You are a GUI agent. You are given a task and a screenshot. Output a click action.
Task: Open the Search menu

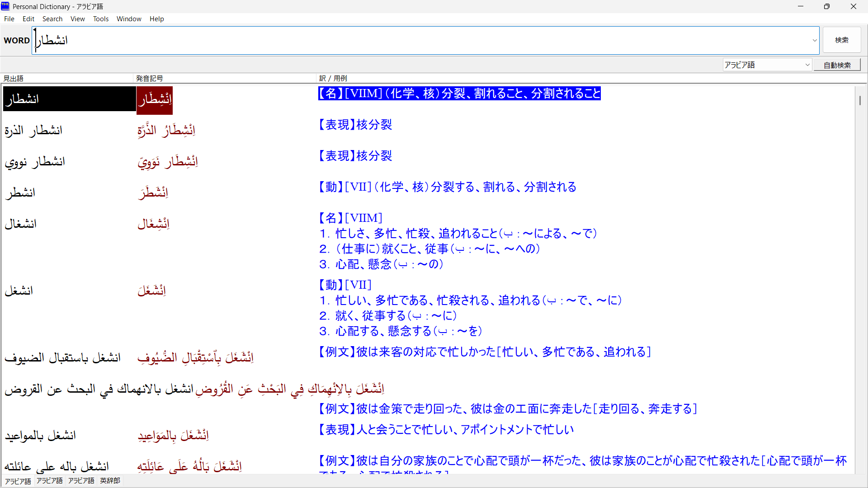tap(52, 19)
